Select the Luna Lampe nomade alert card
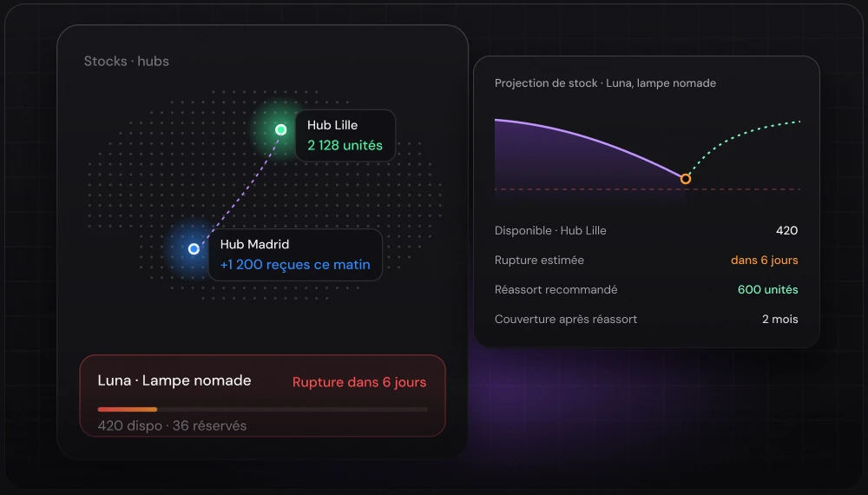Viewport: 868px width, 495px height. (x=262, y=396)
